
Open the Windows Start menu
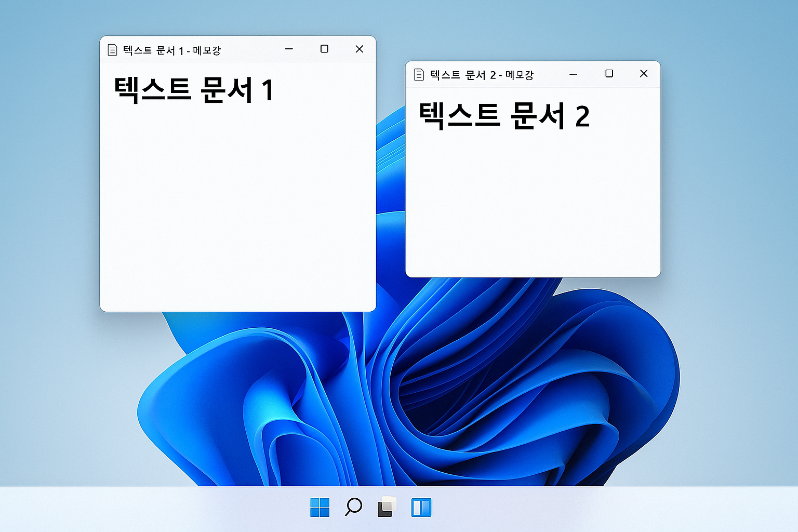pyautogui.click(x=320, y=507)
